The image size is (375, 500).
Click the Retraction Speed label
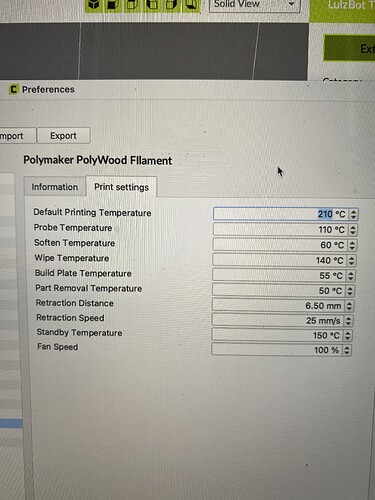[x=70, y=318]
